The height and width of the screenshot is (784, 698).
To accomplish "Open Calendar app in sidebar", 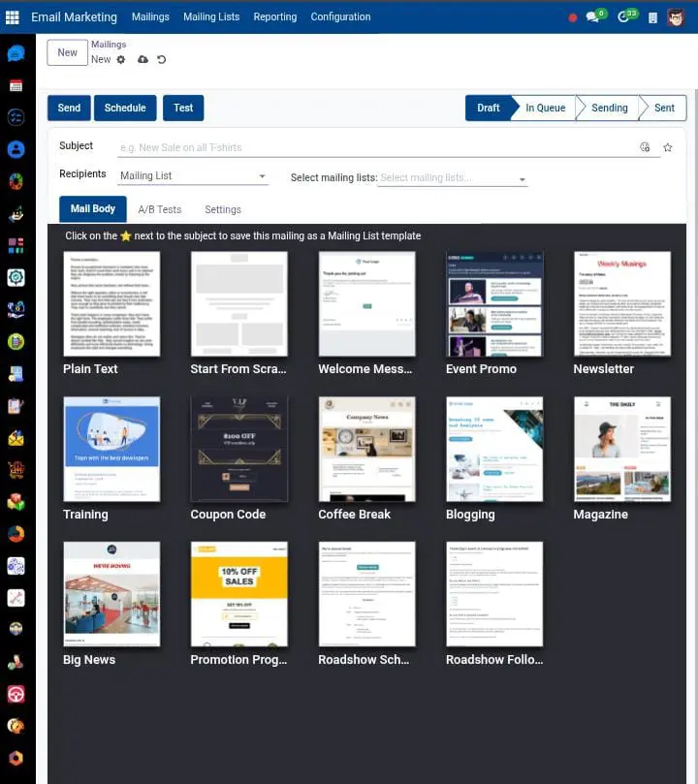I will tap(16, 85).
